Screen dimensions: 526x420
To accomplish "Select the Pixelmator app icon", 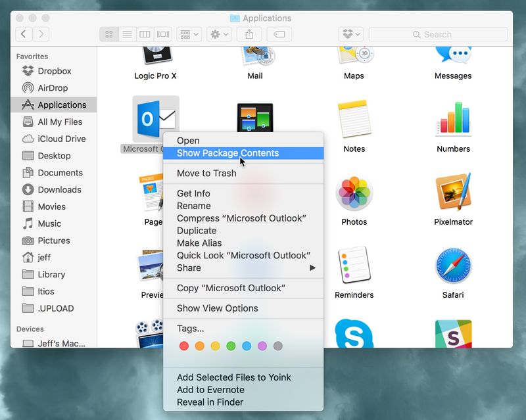I will tap(453, 192).
